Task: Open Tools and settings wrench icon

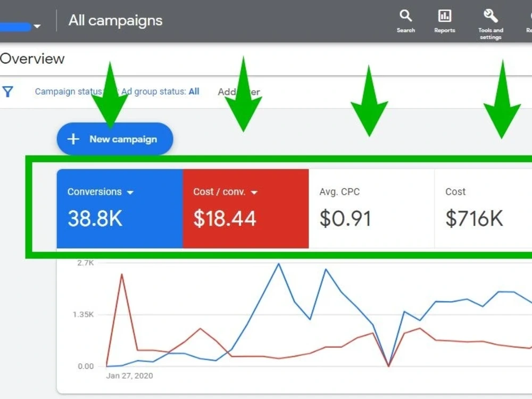Action: point(490,16)
